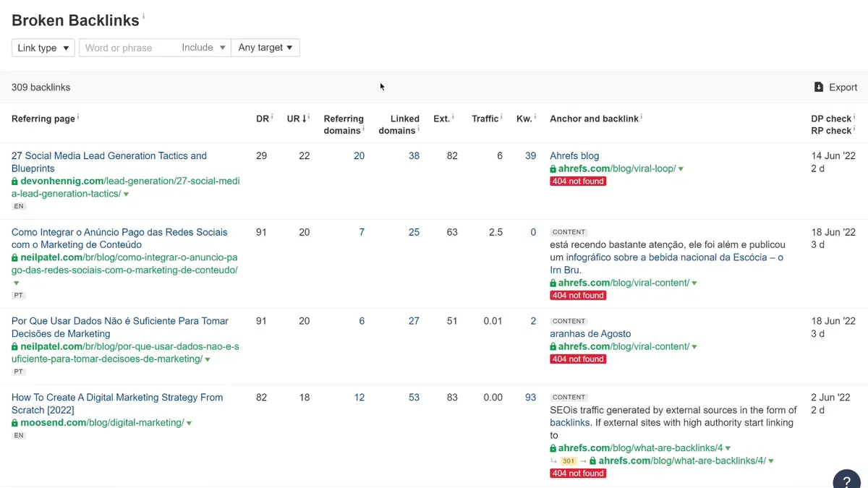Expand ahrefs.com/blog/what-are-backlinks/4 dropdown arrow
Image resolution: width=868 pixels, height=488 pixels.
[728, 448]
